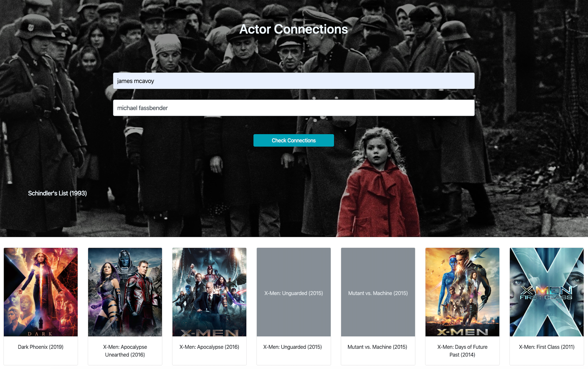Click 'X-Men: First Class (2011)' caption text
The height and width of the screenshot is (369, 588).
[x=547, y=347]
